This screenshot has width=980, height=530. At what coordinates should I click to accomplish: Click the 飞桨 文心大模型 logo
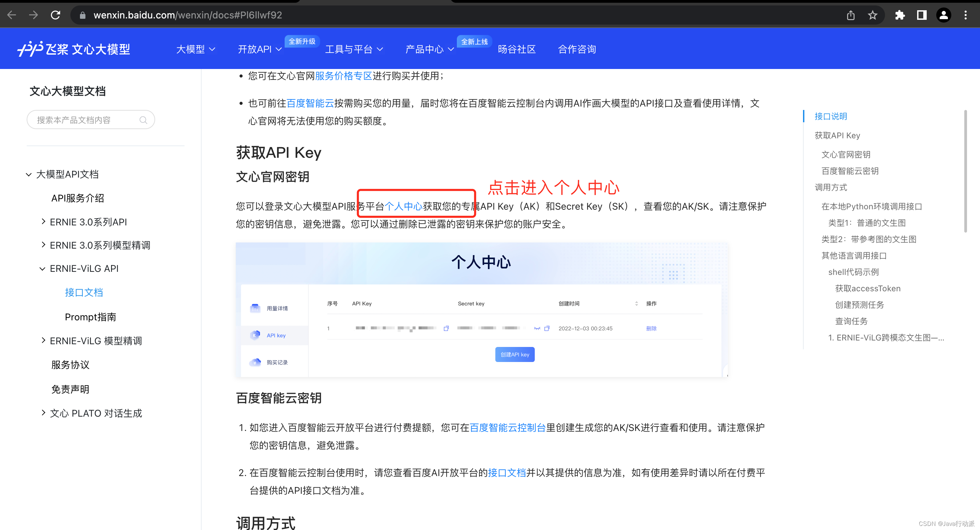coord(73,49)
